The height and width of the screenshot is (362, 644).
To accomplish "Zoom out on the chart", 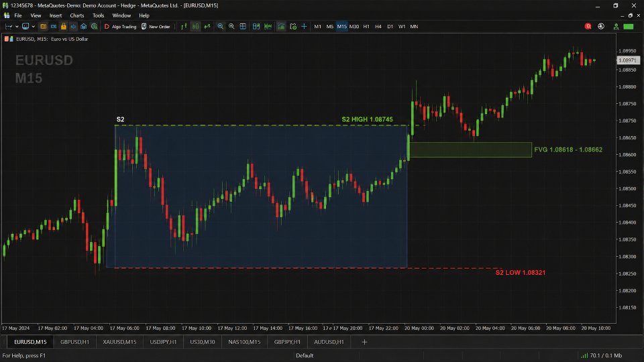I will 231,26.
